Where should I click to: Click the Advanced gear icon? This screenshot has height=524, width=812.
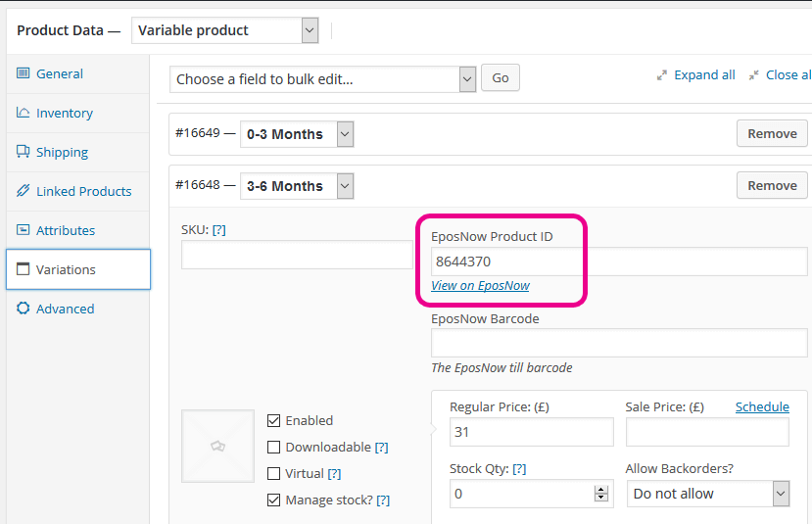click(x=23, y=309)
